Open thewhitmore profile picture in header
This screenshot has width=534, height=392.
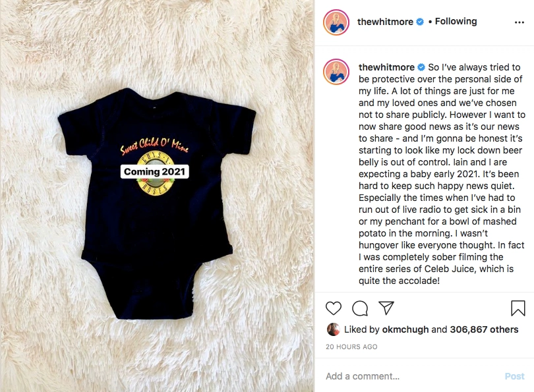tap(336, 22)
